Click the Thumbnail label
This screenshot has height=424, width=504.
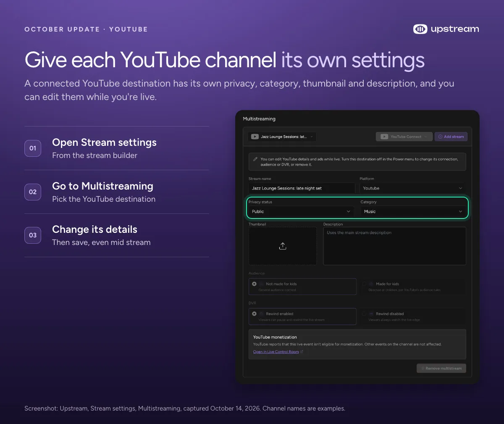[257, 224]
